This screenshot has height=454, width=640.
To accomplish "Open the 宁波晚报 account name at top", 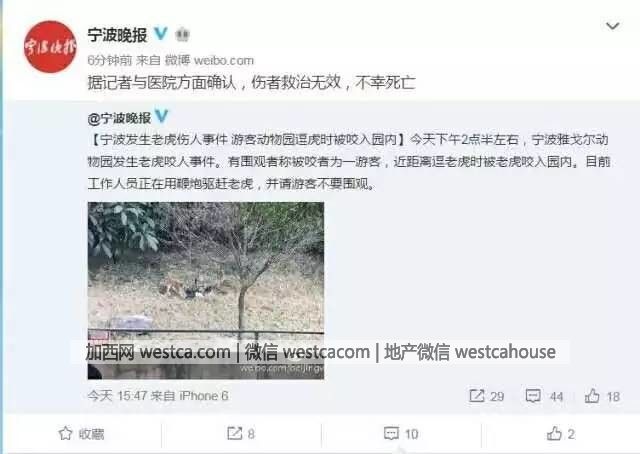I will (117, 35).
